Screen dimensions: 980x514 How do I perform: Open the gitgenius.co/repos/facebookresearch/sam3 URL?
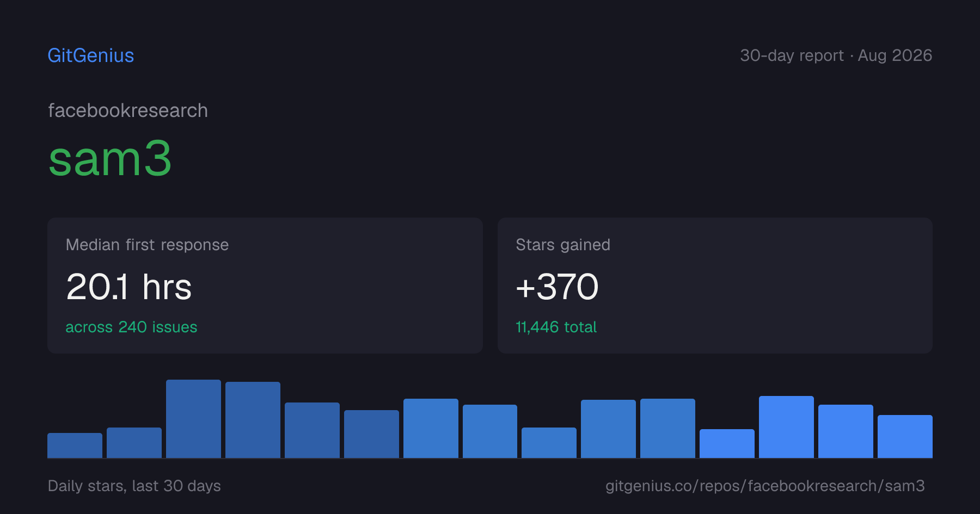pyautogui.click(x=765, y=486)
